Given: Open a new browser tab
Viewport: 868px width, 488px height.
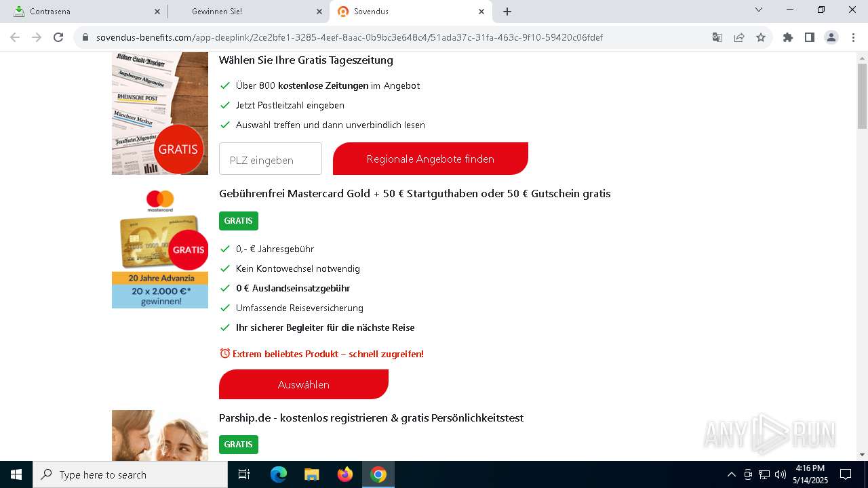Looking at the screenshot, I should (507, 12).
